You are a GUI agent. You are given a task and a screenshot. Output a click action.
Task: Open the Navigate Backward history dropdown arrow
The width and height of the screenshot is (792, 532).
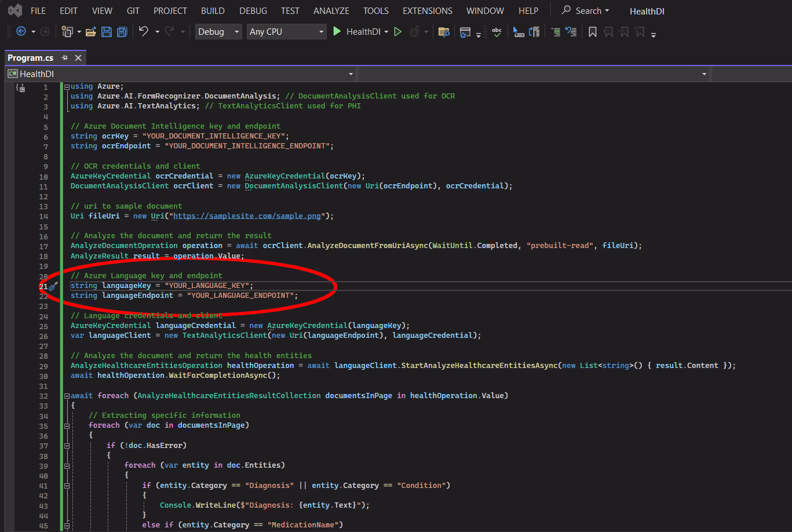(33, 32)
